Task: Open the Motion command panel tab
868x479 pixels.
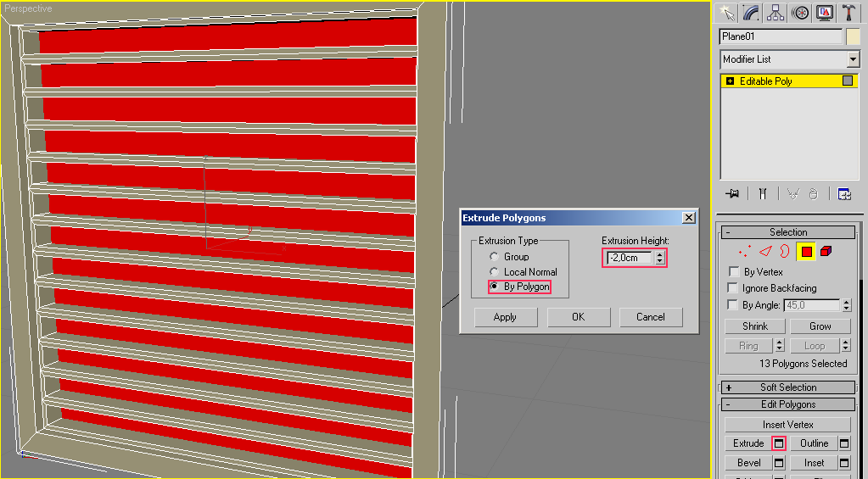Action: tap(800, 13)
